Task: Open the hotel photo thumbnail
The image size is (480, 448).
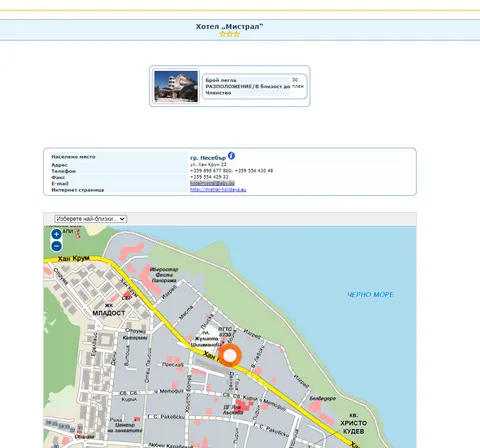Action: (176, 86)
